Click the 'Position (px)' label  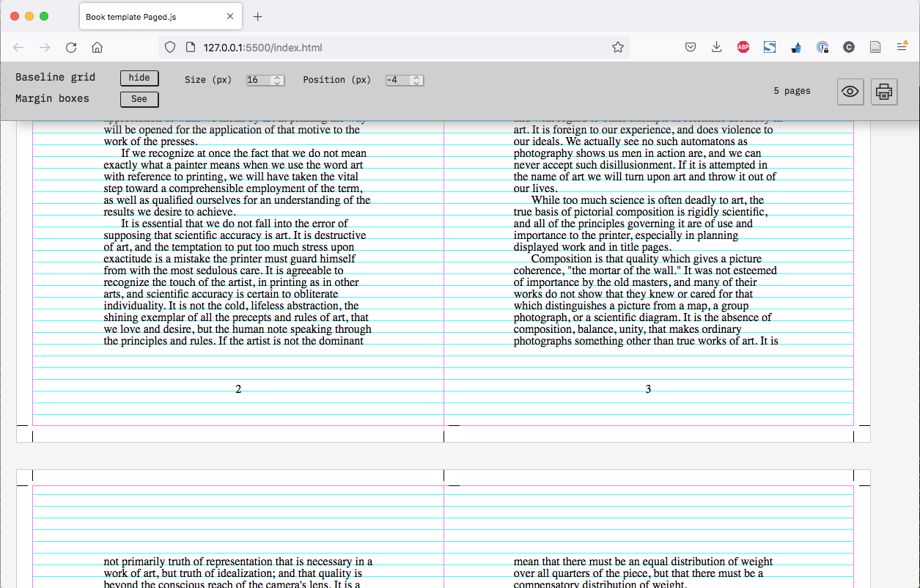coord(337,79)
